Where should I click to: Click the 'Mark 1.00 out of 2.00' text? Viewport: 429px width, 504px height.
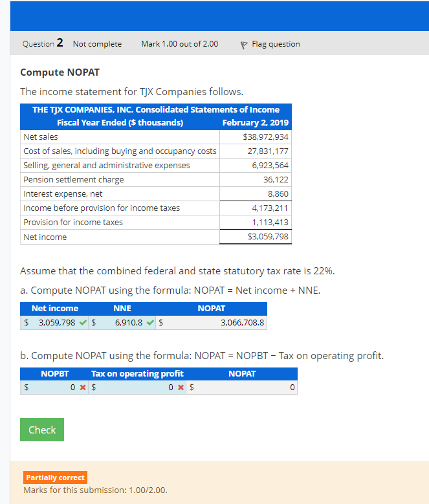pos(180,44)
